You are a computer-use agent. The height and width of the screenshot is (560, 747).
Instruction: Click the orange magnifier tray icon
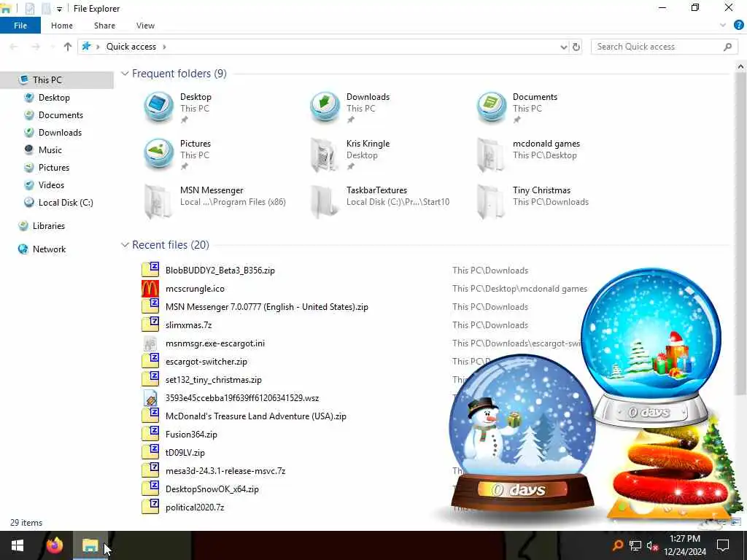[x=617, y=545]
